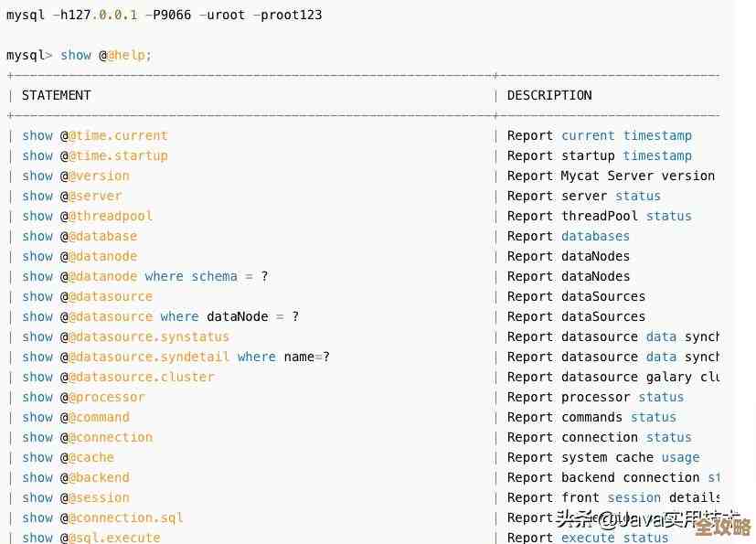Click the DESCRIPTION column header

(x=549, y=95)
